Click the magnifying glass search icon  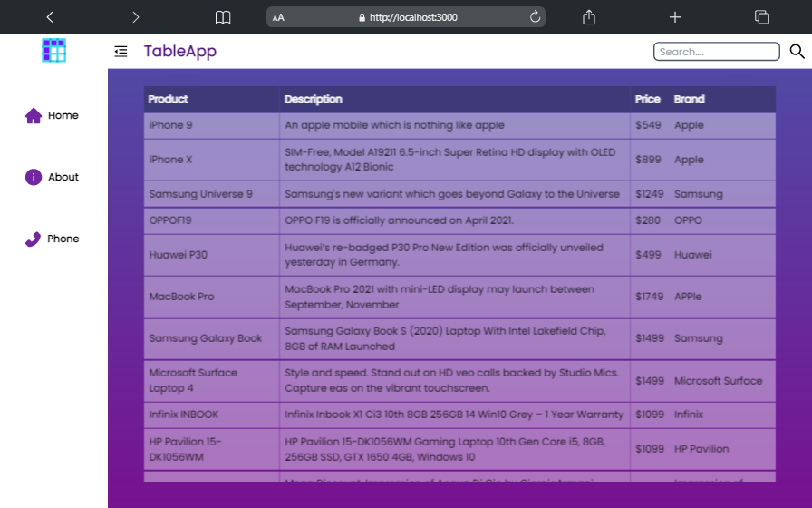click(x=797, y=52)
